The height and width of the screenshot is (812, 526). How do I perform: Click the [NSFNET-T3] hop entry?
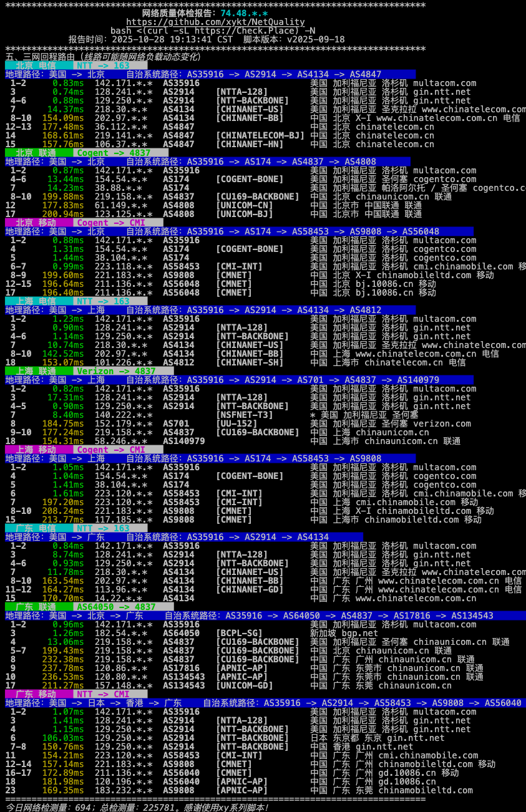click(x=244, y=415)
